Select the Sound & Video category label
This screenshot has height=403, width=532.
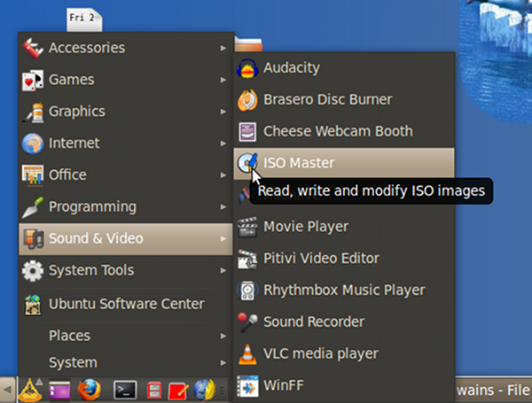pyautogui.click(x=96, y=238)
